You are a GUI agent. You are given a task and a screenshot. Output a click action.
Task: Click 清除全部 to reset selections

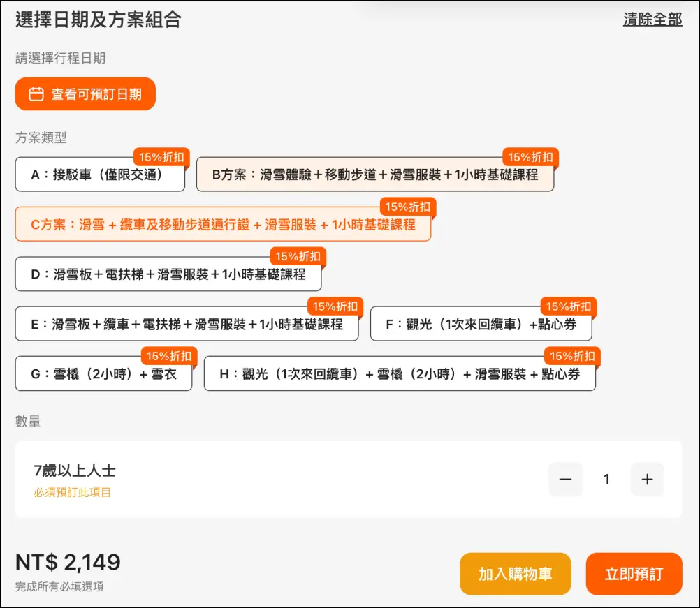click(652, 20)
